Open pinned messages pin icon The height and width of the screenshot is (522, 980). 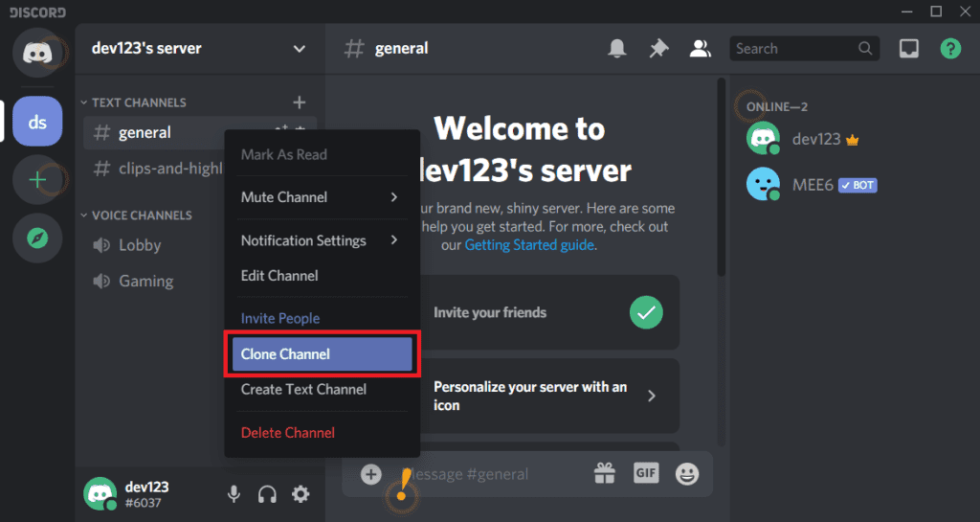(658, 49)
